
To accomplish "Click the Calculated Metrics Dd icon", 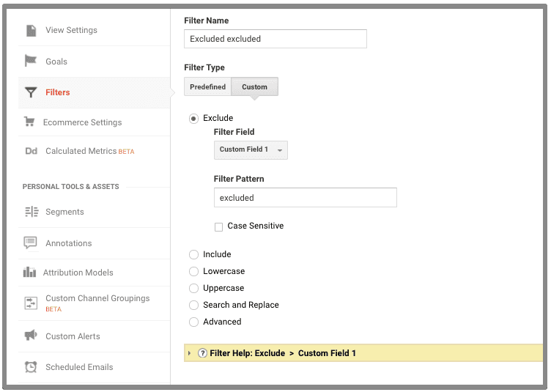I will (x=31, y=152).
